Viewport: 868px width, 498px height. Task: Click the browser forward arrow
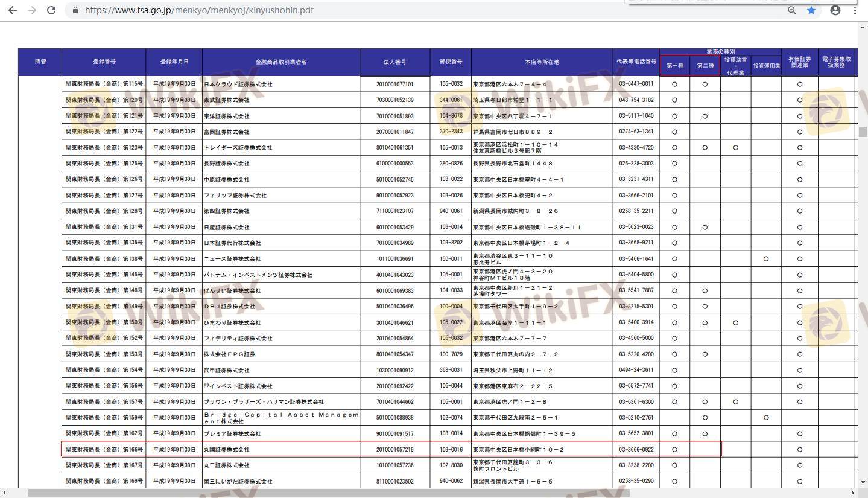(32, 10)
